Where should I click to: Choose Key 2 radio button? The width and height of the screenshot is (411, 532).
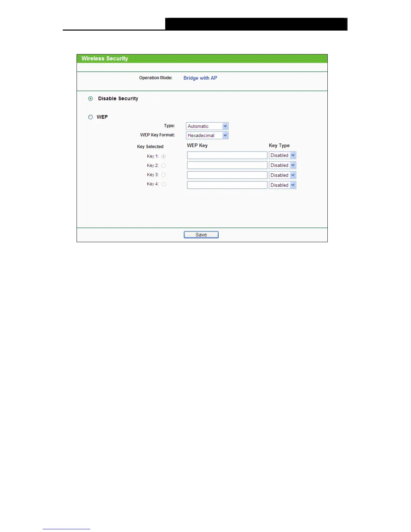point(164,166)
